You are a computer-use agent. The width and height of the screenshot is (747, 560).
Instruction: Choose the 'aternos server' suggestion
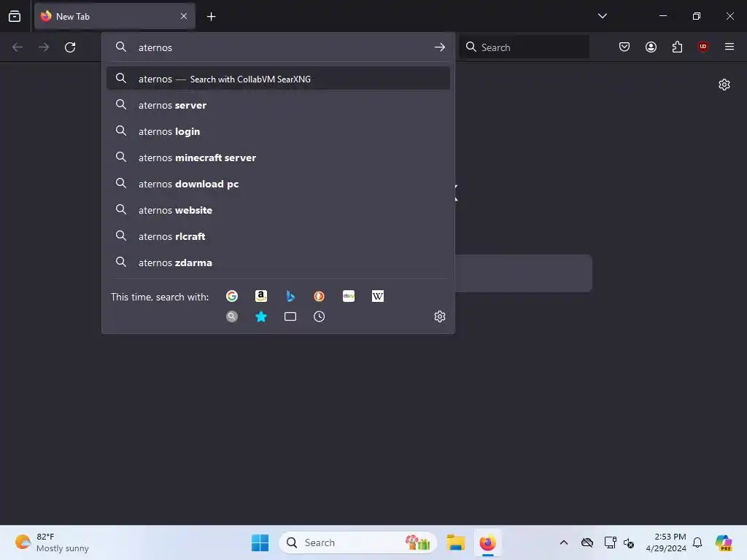[x=278, y=105]
